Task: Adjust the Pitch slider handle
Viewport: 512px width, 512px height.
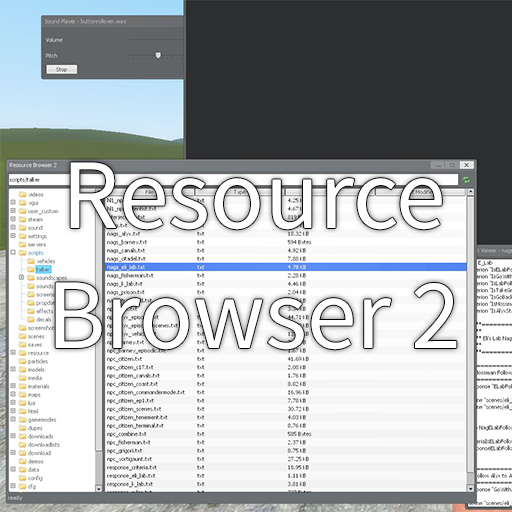Action: pyautogui.click(x=158, y=55)
